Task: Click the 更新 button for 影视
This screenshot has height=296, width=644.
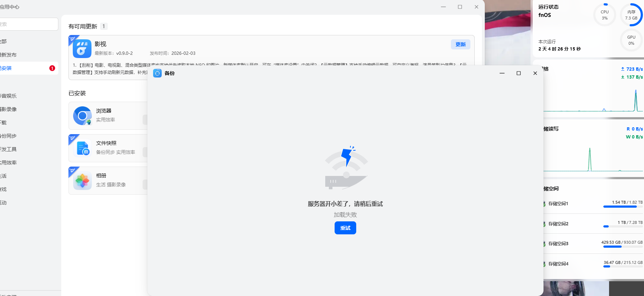Action: [460, 44]
